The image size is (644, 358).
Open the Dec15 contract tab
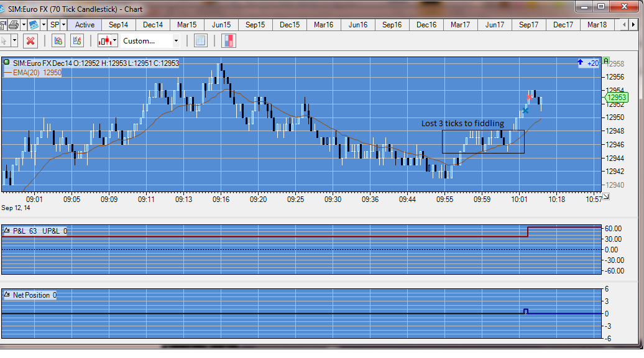(x=290, y=25)
